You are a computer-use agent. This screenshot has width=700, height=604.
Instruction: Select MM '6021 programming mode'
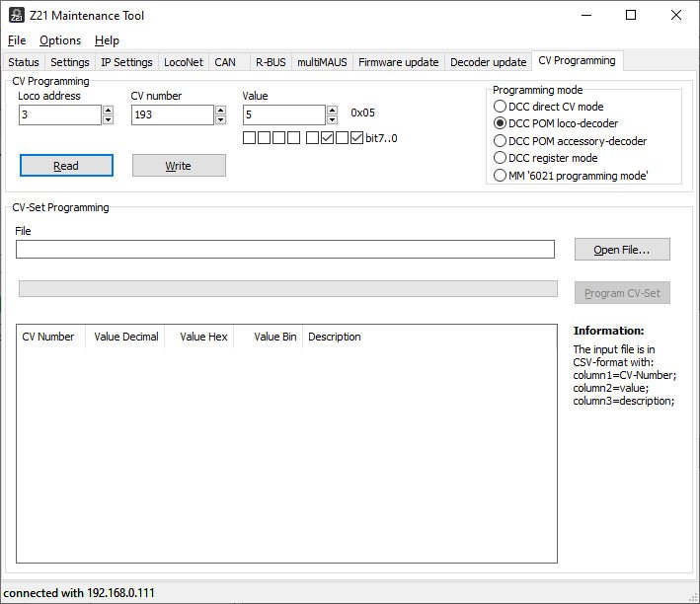coord(571,176)
